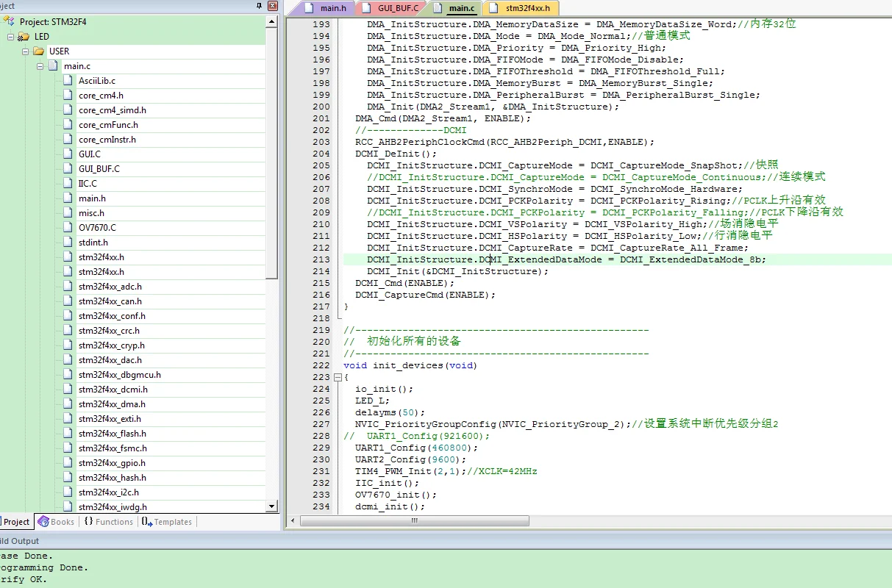The height and width of the screenshot is (588, 892).
Task: Close the Project panel
Action: (x=272, y=6)
